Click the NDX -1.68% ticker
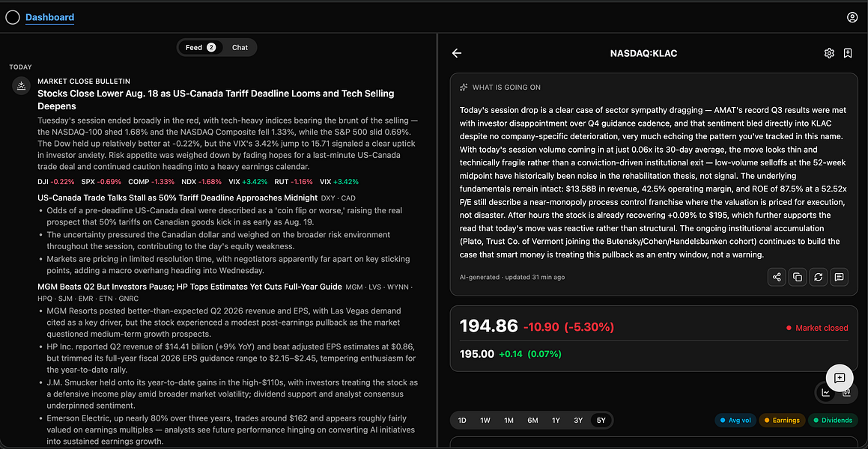Viewport: 868px width, 449px height. pos(202,181)
